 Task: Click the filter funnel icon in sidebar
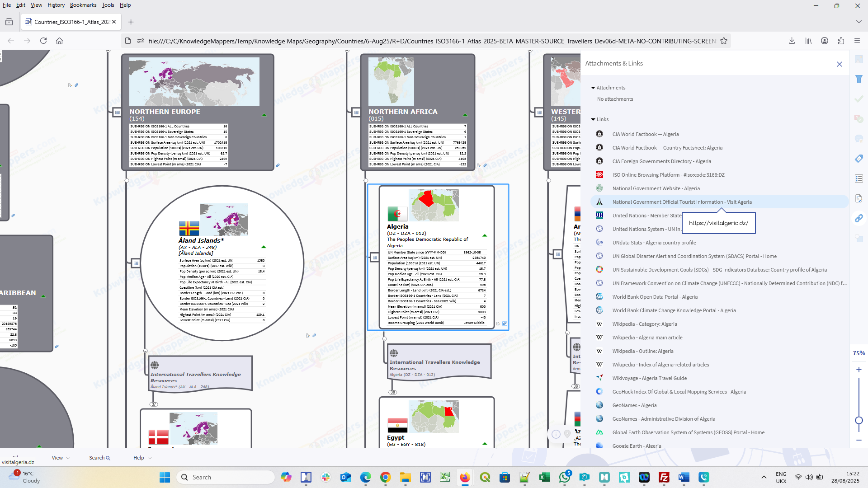point(859,79)
